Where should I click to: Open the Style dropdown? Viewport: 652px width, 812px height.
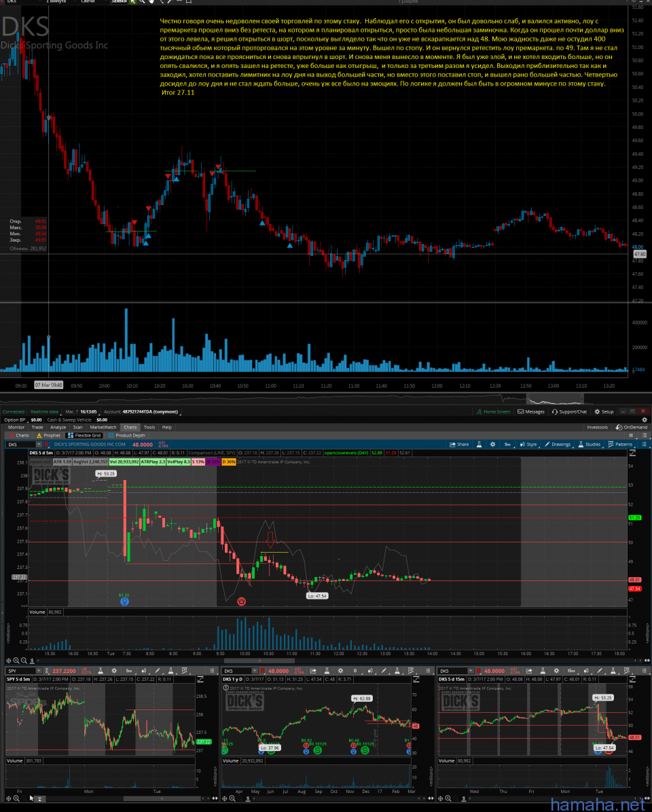pyautogui.click(x=529, y=444)
